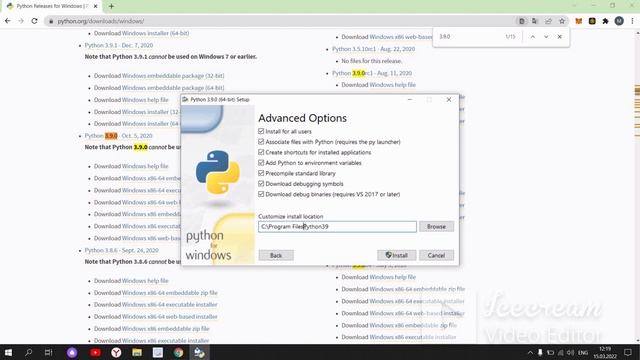Show hidden system tray icons

click(530, 353)
